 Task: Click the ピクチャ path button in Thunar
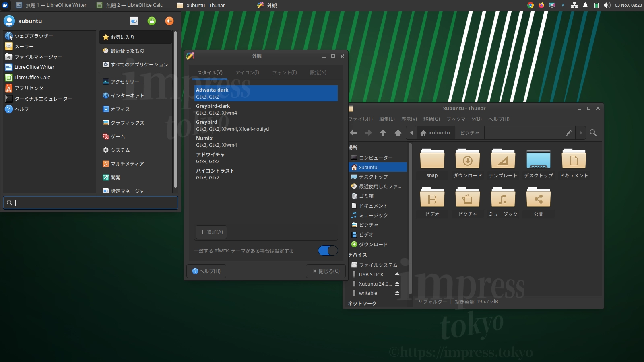coord(470,133)
